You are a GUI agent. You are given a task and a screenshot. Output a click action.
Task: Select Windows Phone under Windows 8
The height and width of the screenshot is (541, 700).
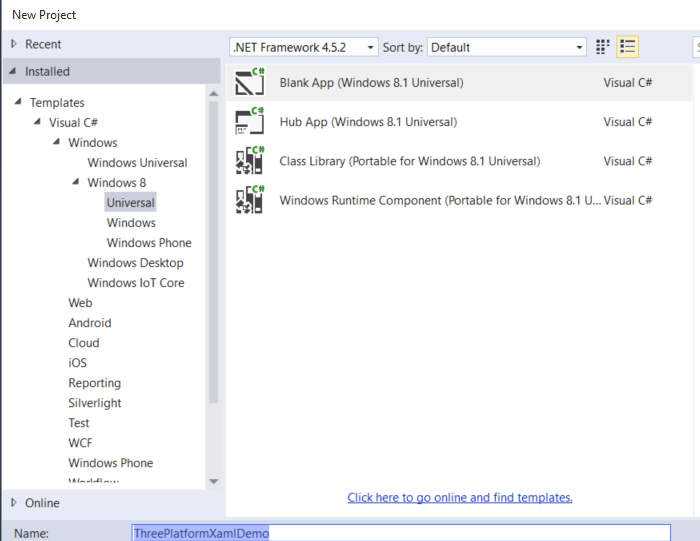(149, 243)
